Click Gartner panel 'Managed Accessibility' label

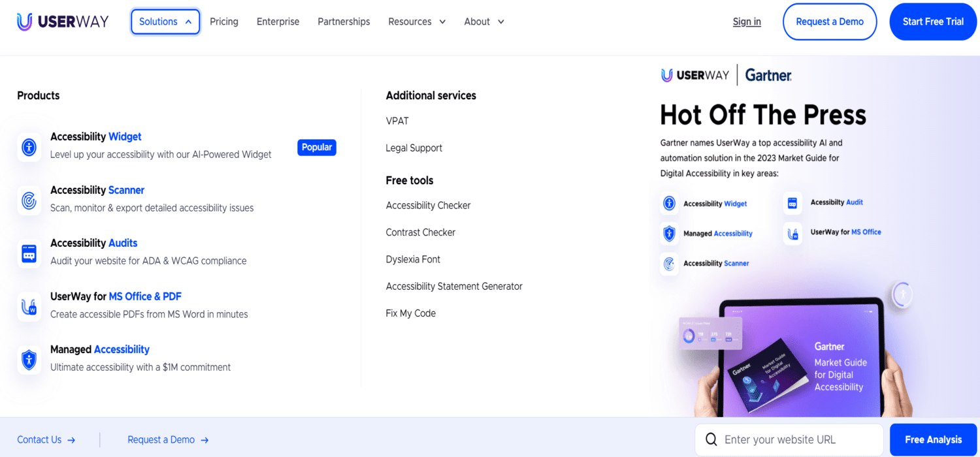pos(718,234)
